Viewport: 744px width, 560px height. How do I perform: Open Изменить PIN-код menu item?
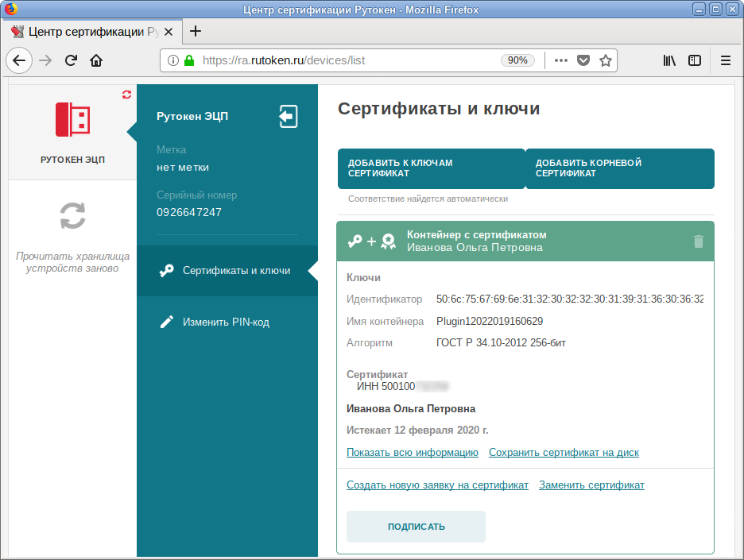point(227,322)
